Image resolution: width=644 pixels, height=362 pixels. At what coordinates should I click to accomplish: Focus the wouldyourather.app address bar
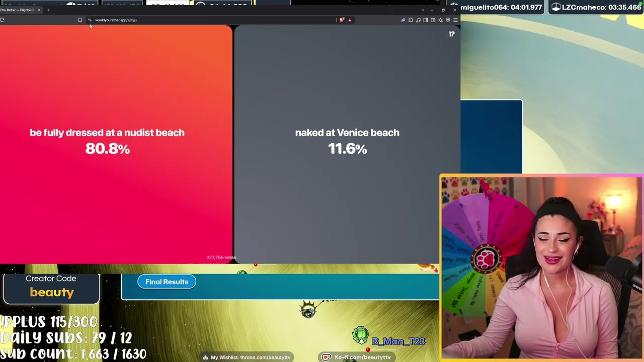pyautogui.click(x=211, y=20)
